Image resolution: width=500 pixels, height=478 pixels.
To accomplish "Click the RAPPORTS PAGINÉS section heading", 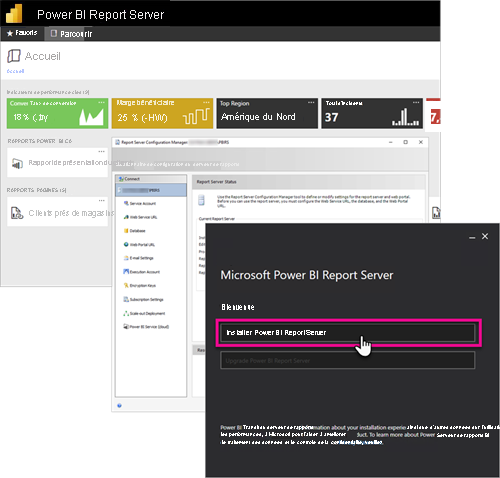I will [x=37, y=190].
